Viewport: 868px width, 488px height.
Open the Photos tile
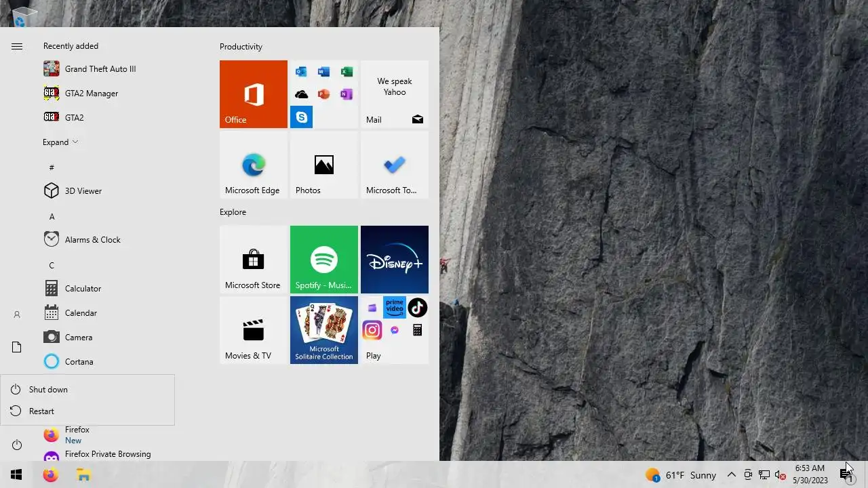[x=324, y=165]
